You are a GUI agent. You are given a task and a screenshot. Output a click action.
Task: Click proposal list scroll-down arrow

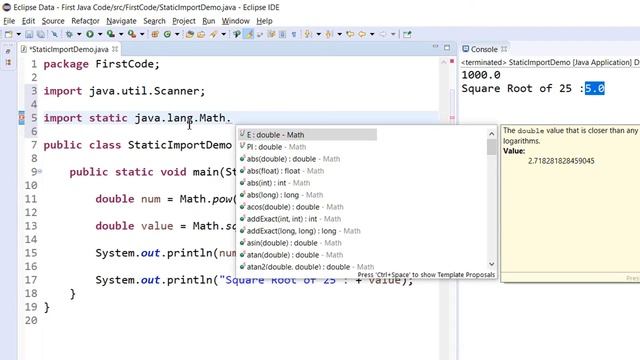[x=491, y=264]
